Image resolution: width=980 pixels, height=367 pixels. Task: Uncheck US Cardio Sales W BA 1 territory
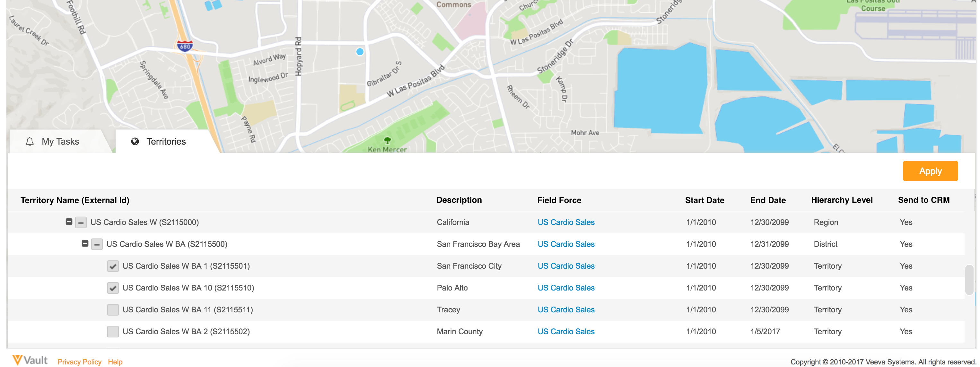[x=113, y=266]
